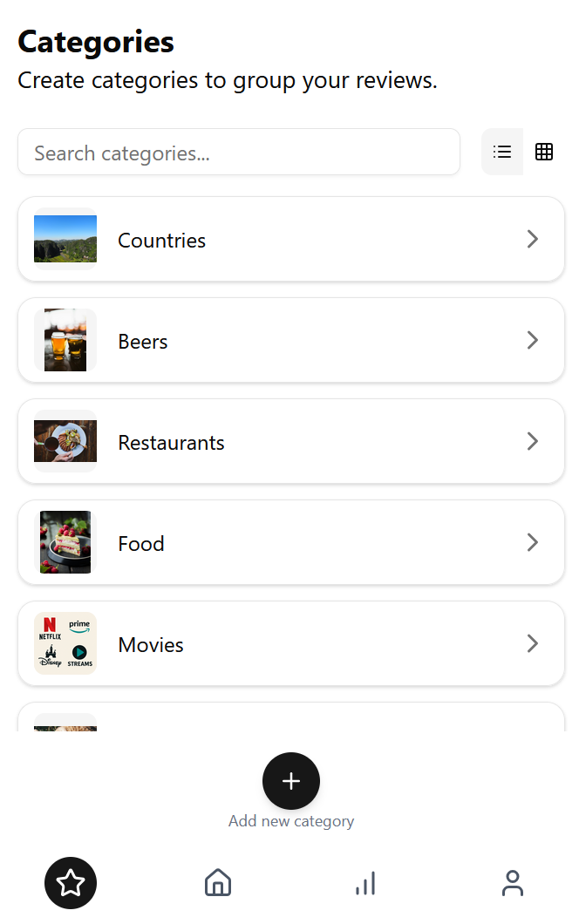Viewport: 579px width, 924px height.
Task: Expand the Countries category via its chevron
Action: (532, 239)
